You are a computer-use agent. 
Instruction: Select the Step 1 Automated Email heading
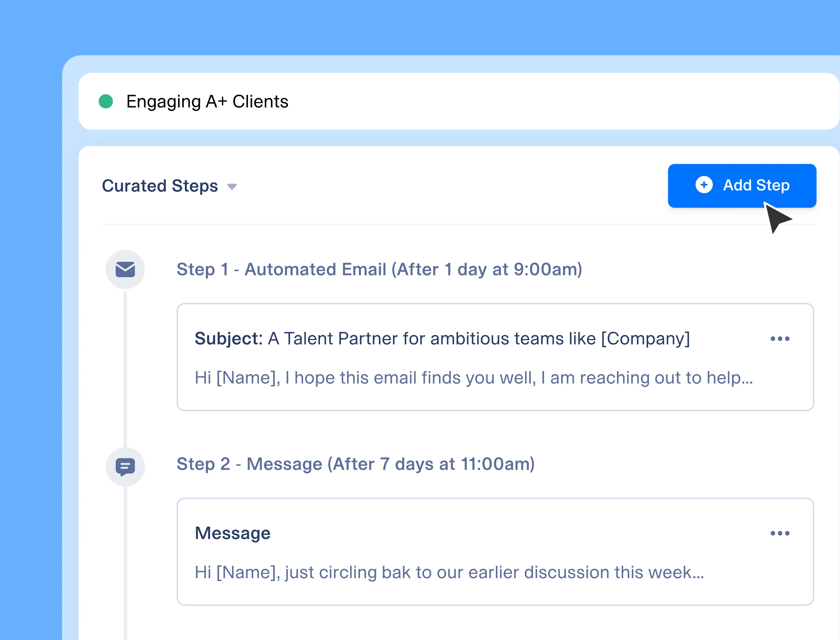click(x=379, y=269)
